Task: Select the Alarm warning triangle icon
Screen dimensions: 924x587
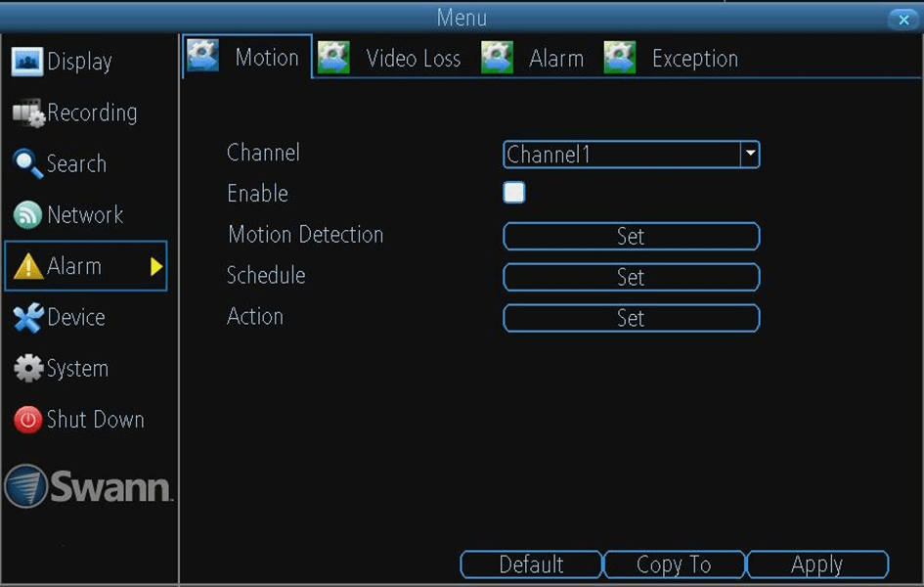Action: (x=30, y=265)
